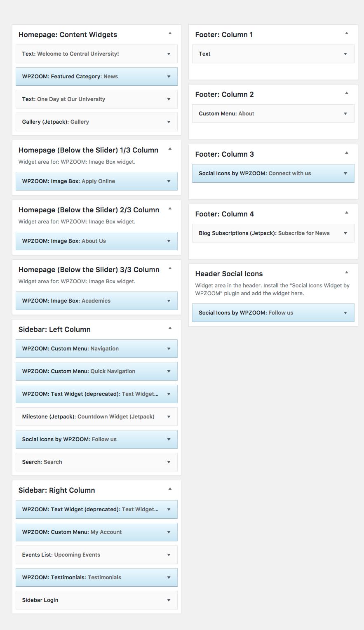Screen dimensions: 364x630
Task: Click the Footer: Column 3 heading
Action: (224, 154)
